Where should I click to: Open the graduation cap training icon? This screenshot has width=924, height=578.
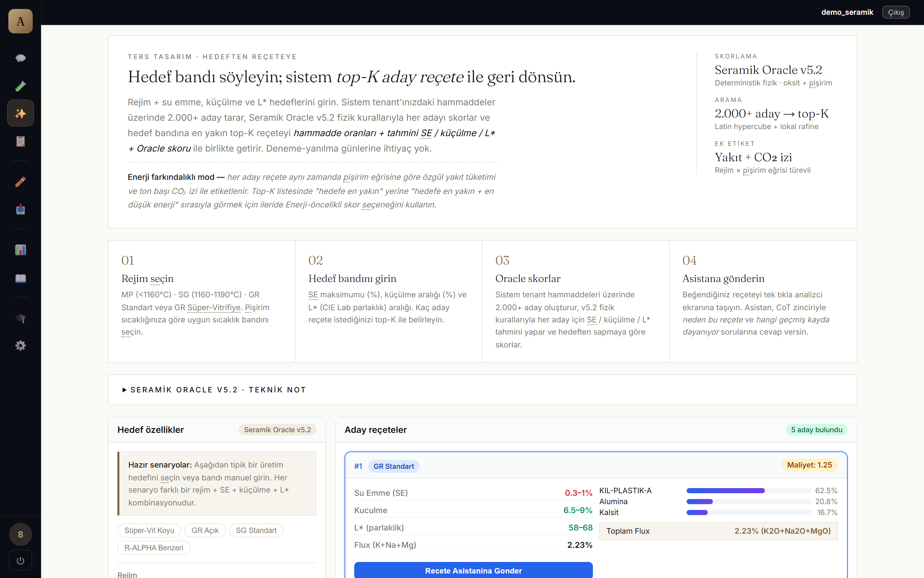pyautogui.click(x=20, y=318)
